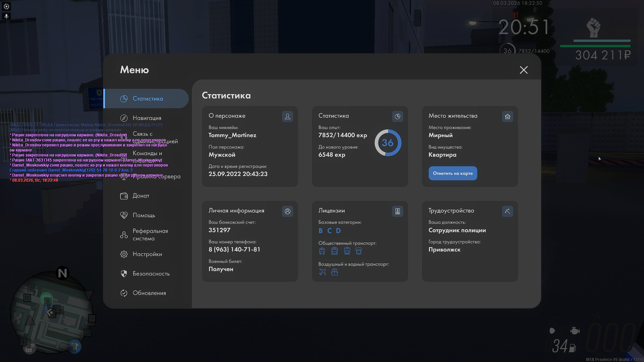The height and width of the screenshot is (362, 644).
Task: Close the Меню window with X
Action: coord(524,70)
